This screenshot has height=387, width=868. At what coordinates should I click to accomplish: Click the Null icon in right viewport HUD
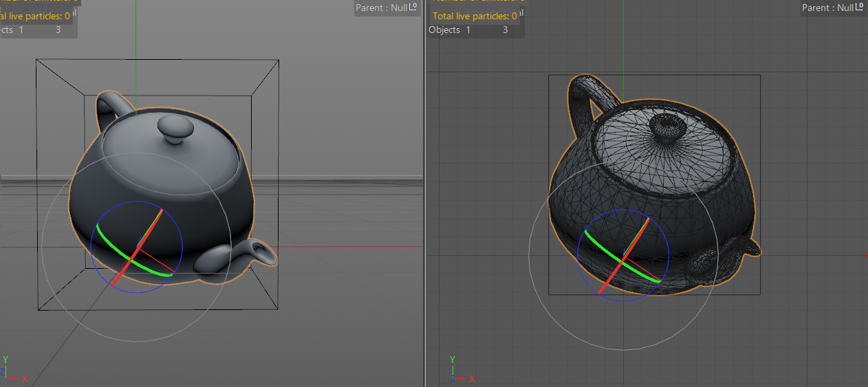[860, 7]
